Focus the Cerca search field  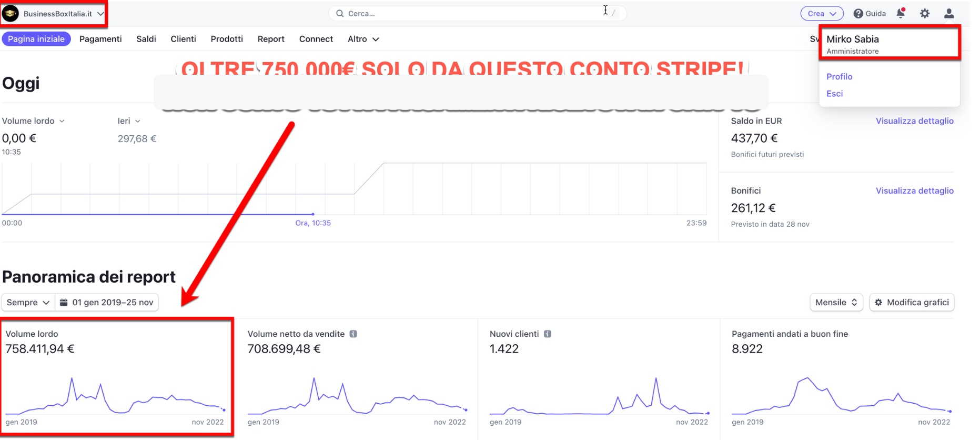click(478, 14)
